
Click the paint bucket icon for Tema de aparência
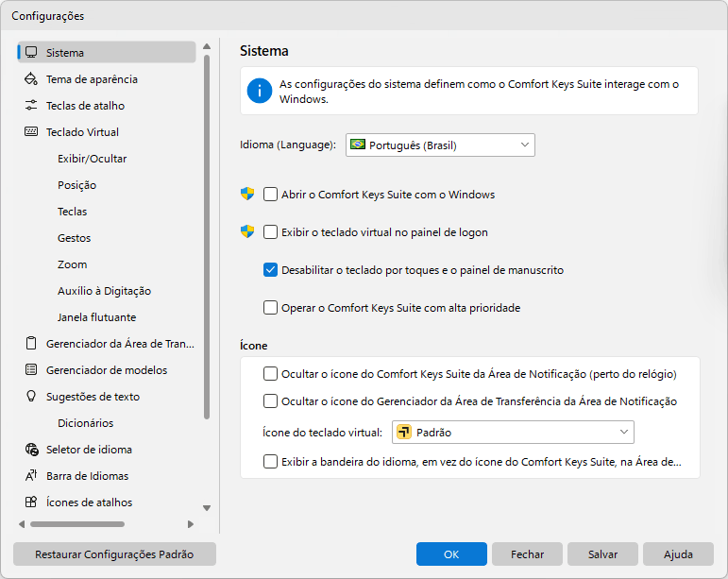pos(31,79)
